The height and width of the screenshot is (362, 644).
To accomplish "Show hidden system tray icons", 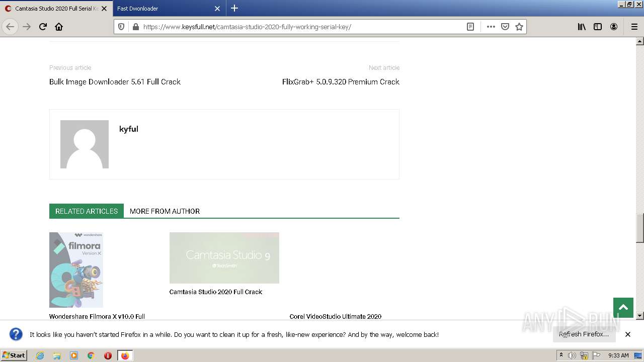I will tap(561, 355).
